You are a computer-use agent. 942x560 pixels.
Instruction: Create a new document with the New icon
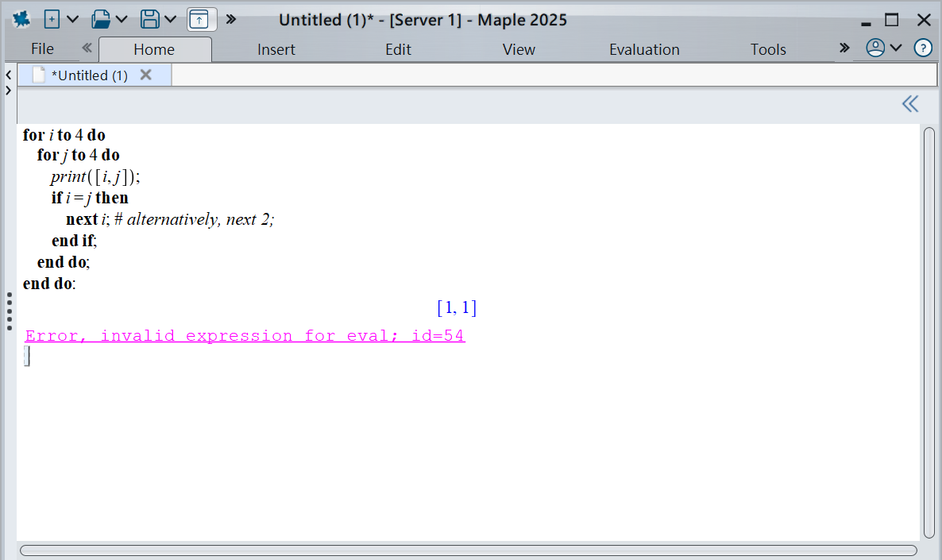52,19
